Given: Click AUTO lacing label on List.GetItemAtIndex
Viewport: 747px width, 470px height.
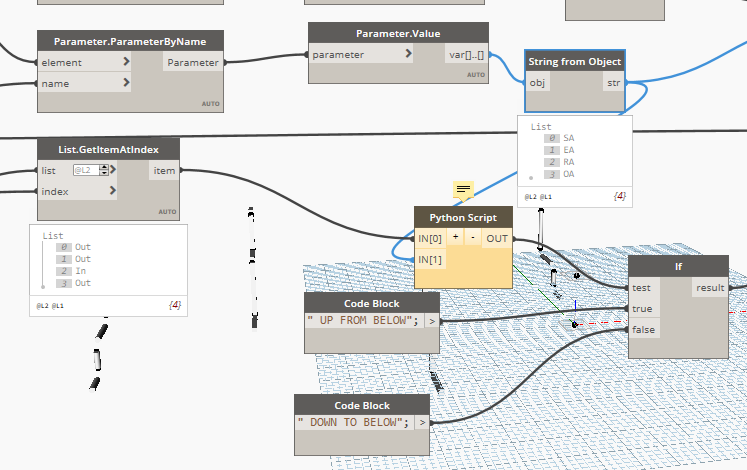Looking at the screenshot, I should pos(167,211).
